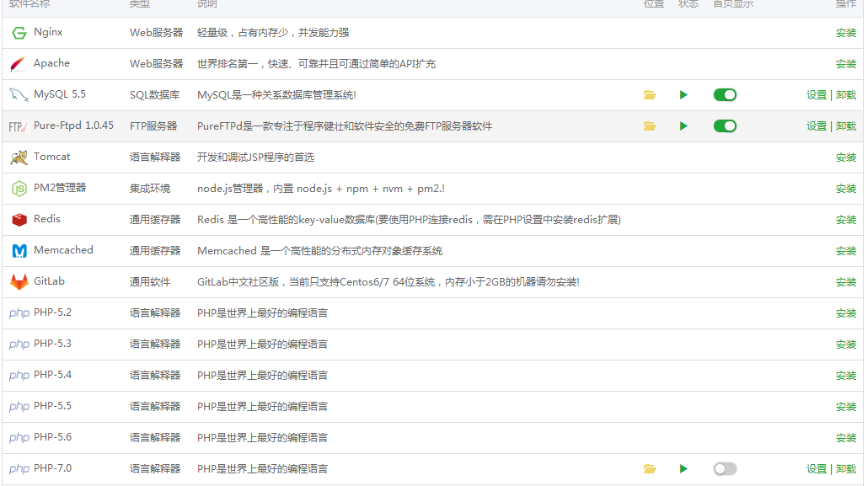Click the Memcached M icon
This screenshot has width=868, height=486.
[x=19, y=251]
